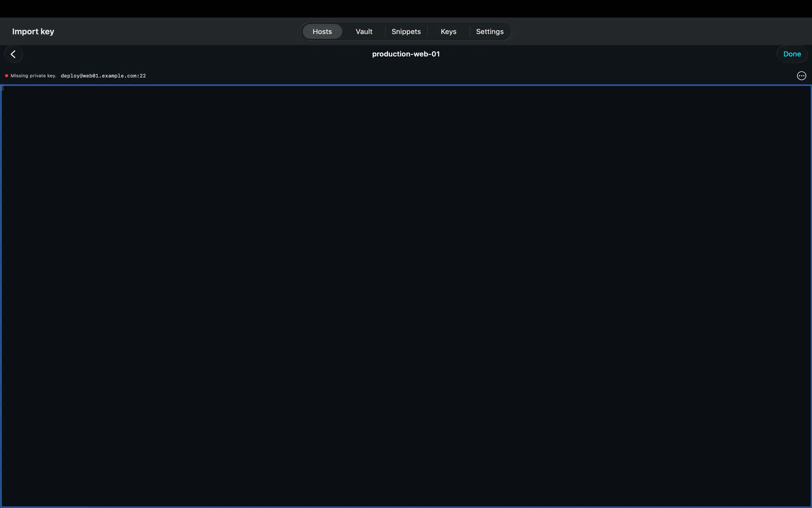Focus the private key text area
812x508 pixels.
406,296
